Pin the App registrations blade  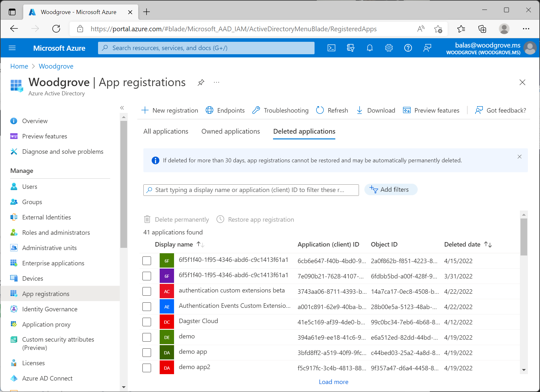[201, 83]
